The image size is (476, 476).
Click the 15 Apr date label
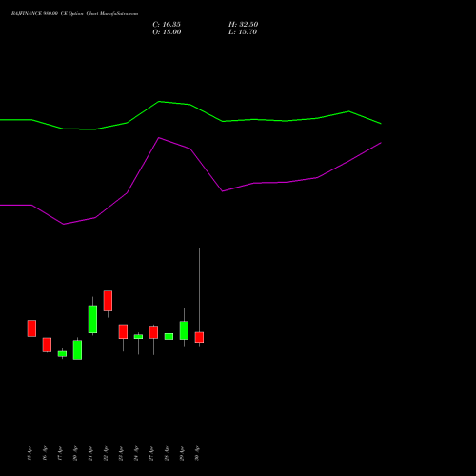point(30,453)
